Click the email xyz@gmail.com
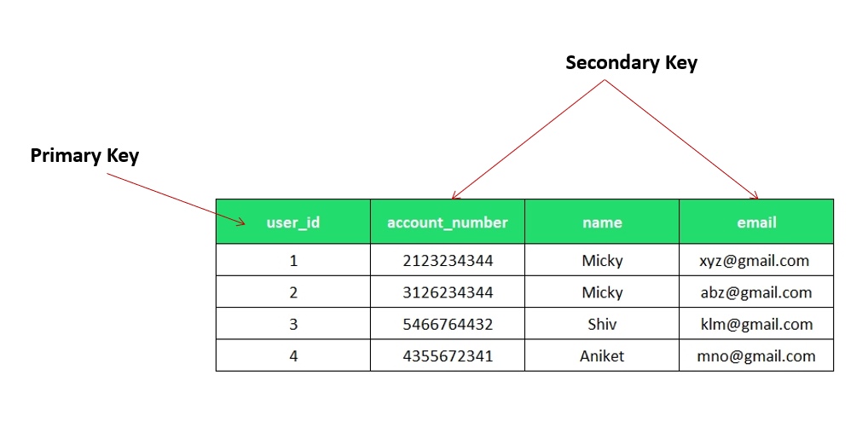The width and height of the screenshot is (868, 433). [x=754, y=260]
